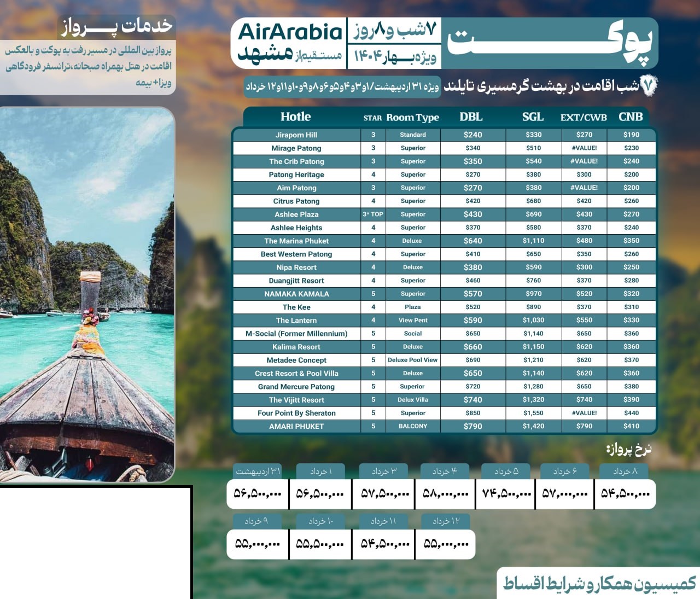Click the AirArabia logo text
Screen dimensions: 700x599
290,32
